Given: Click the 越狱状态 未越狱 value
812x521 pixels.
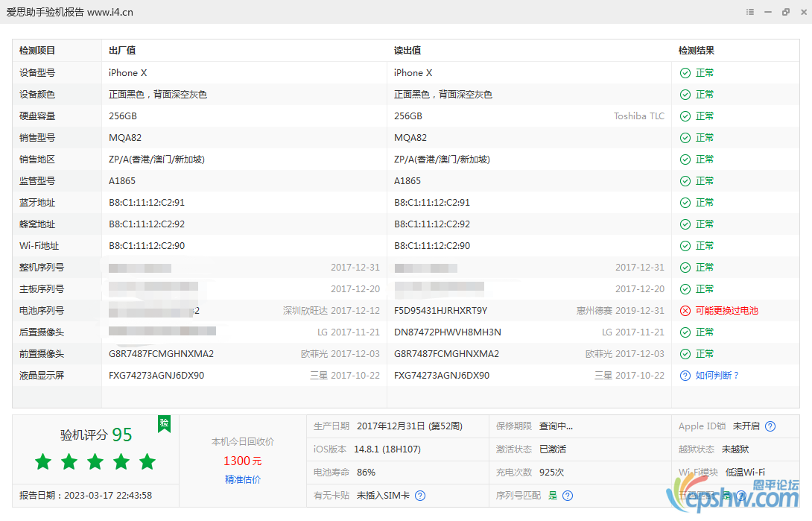Looking at the screenshot, I should point(735,449).
